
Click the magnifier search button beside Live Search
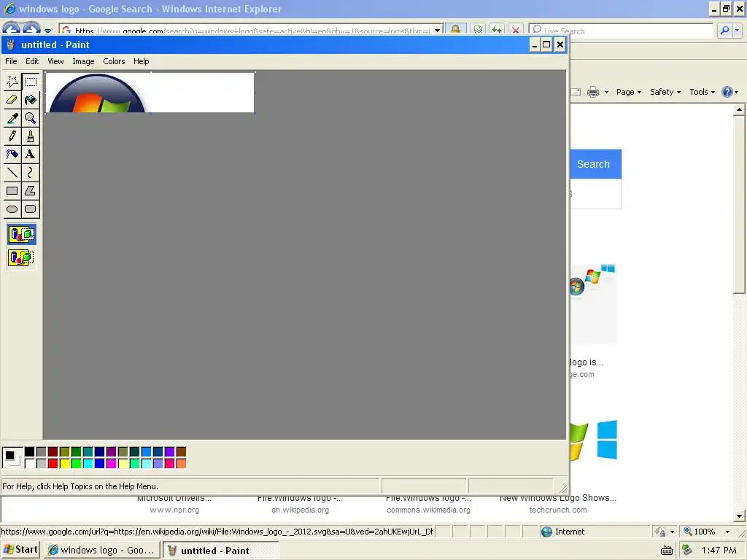coord(724,31)
